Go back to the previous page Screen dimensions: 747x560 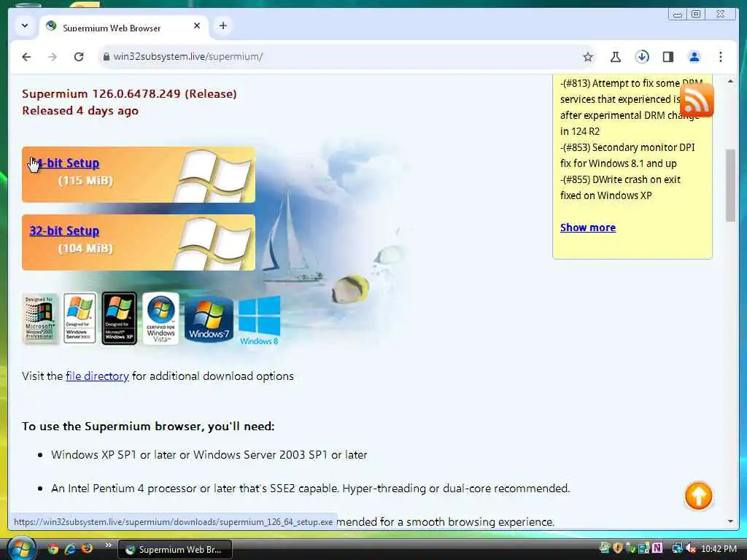pyautogui.click(x=26, y=57)
